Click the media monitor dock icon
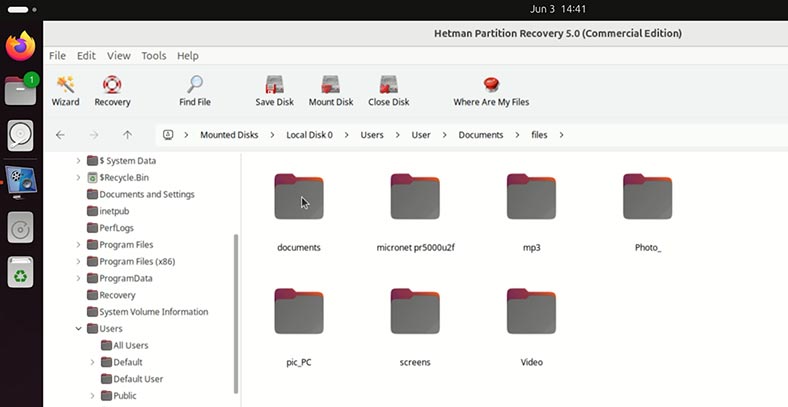The width and height of the screenshot is (788, 407). pyautogui.click(x=21, y=181)
